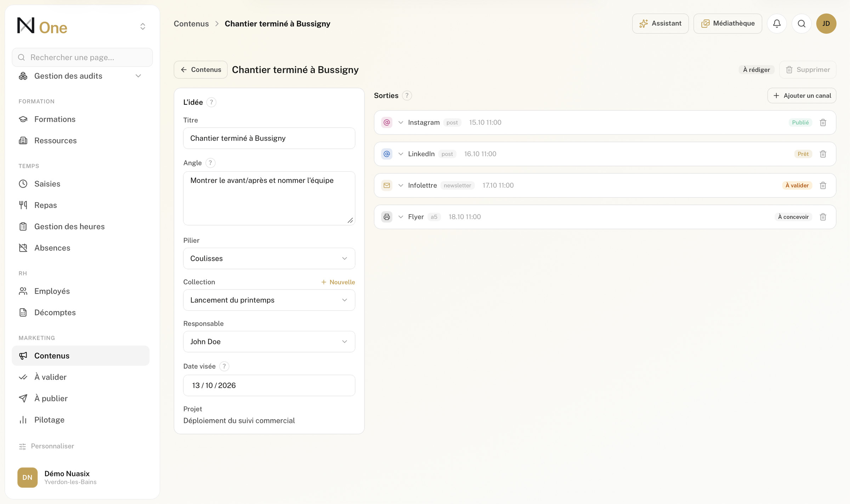850x504 pixels.
Task: Open the Pilier dropdown showing Coulisses
Action: [269, 258]
